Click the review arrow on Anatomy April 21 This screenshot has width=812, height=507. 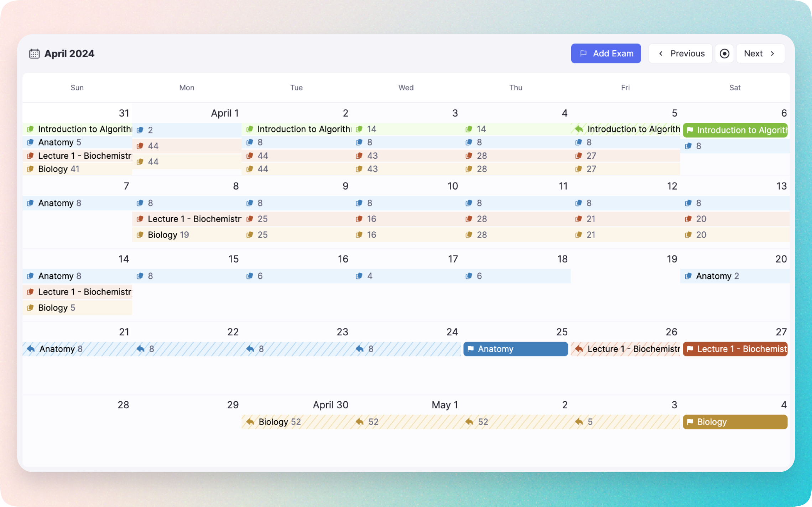(x=30, y=349)
